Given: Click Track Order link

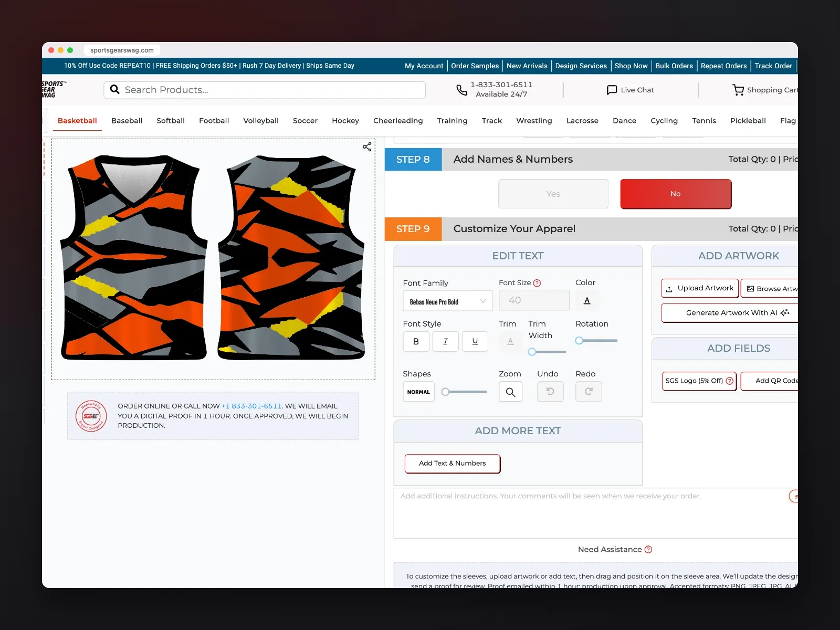Looking at the screenshot, I should (x=773, y=66).
